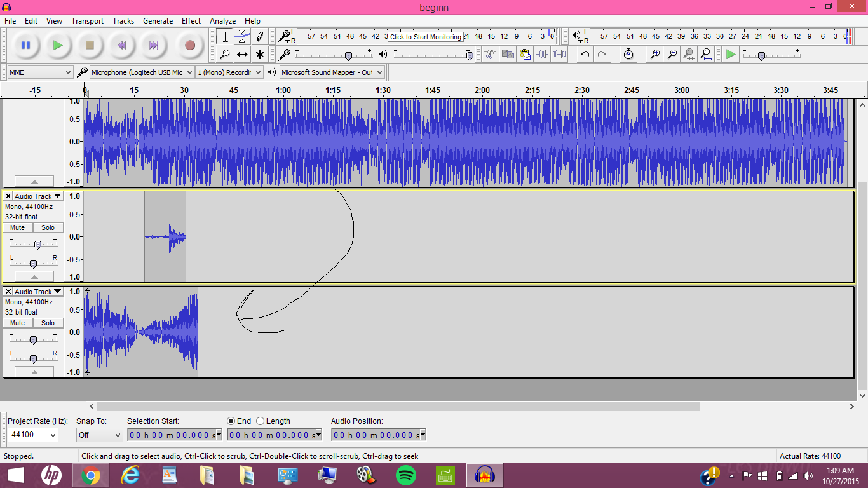Open the Effect menu
Screen dimensions: 868x488
pyautogui.click(x=191, y=21)
